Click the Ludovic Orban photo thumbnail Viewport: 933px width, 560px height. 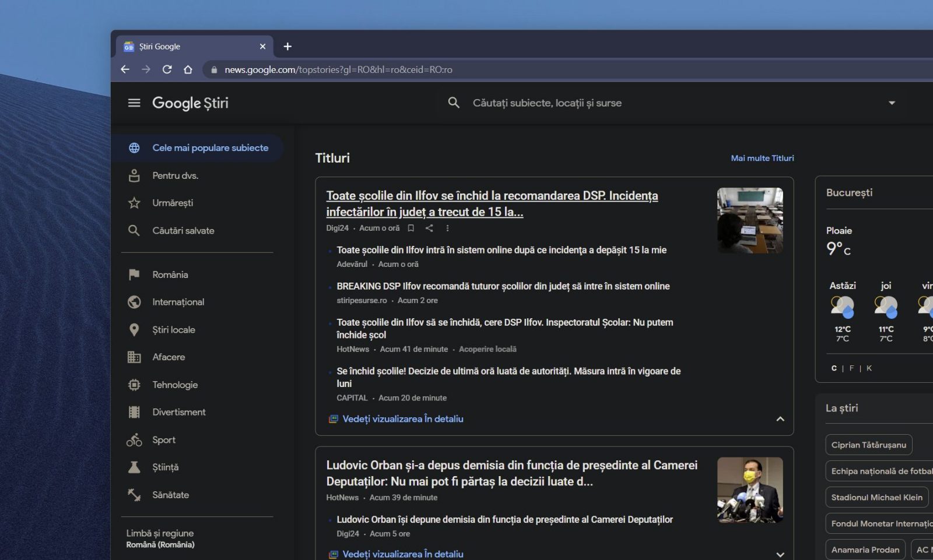click(750, 490)
